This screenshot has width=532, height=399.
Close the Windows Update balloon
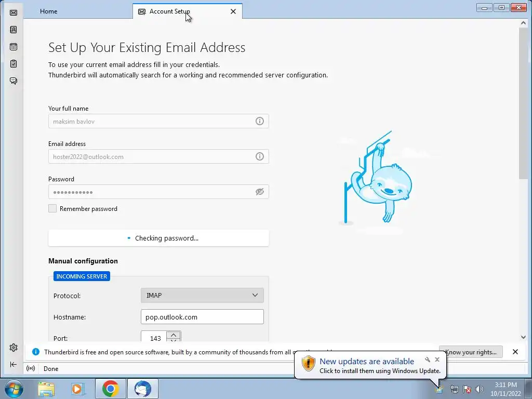pos(437,360)
